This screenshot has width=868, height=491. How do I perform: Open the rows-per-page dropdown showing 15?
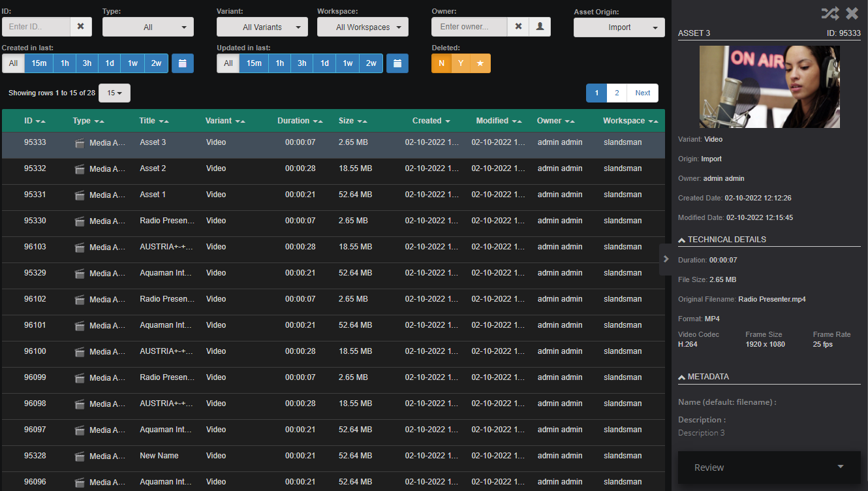coord(114,93)
